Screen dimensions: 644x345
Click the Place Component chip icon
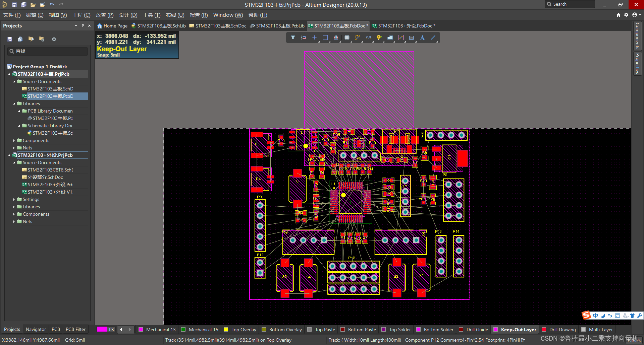(x=347, y=38)
